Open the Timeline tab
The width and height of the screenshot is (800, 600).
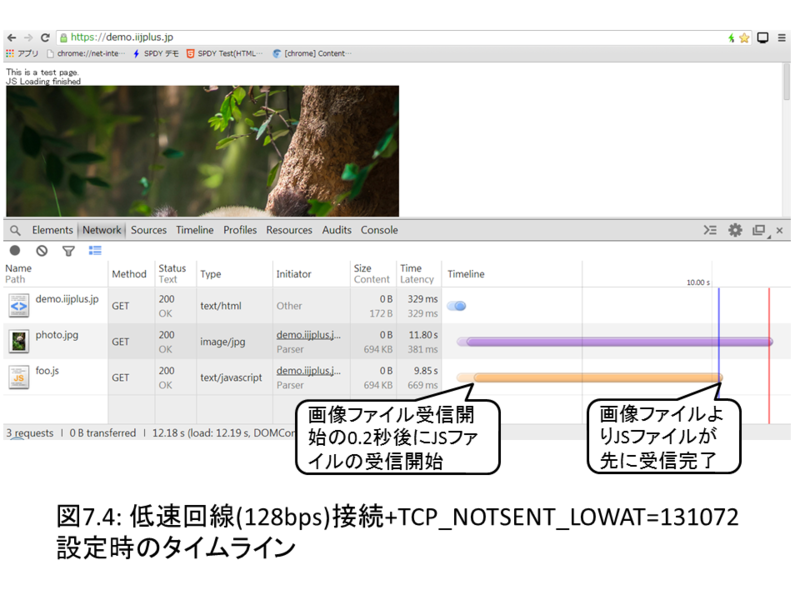(195, 230)
